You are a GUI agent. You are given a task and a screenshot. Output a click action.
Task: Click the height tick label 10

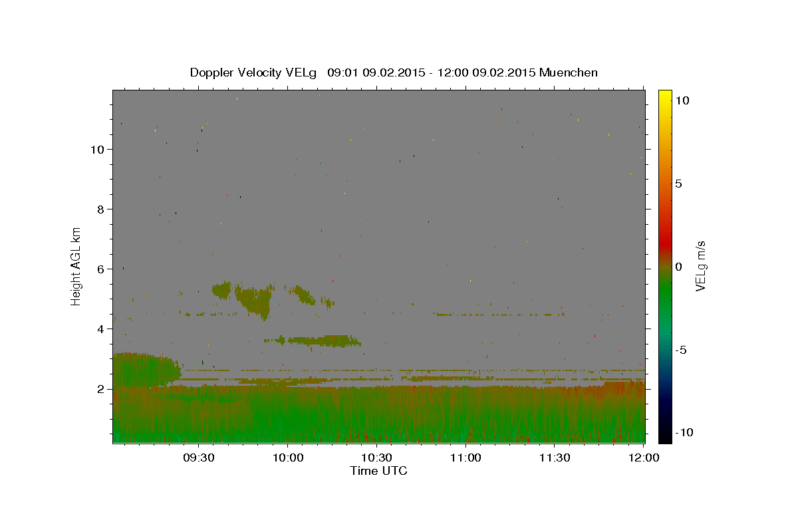pos(97,149)
